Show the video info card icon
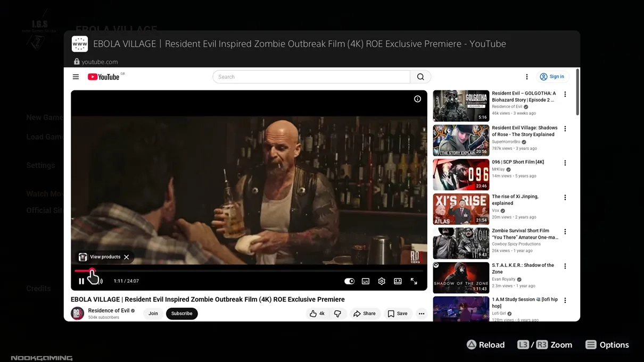644x362 pixels. (x=417, y=99)
